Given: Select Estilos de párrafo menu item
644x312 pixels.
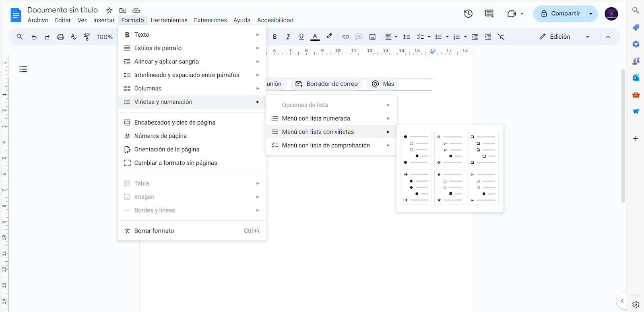Looking at the screenshot, I should [x=192, y=48].
